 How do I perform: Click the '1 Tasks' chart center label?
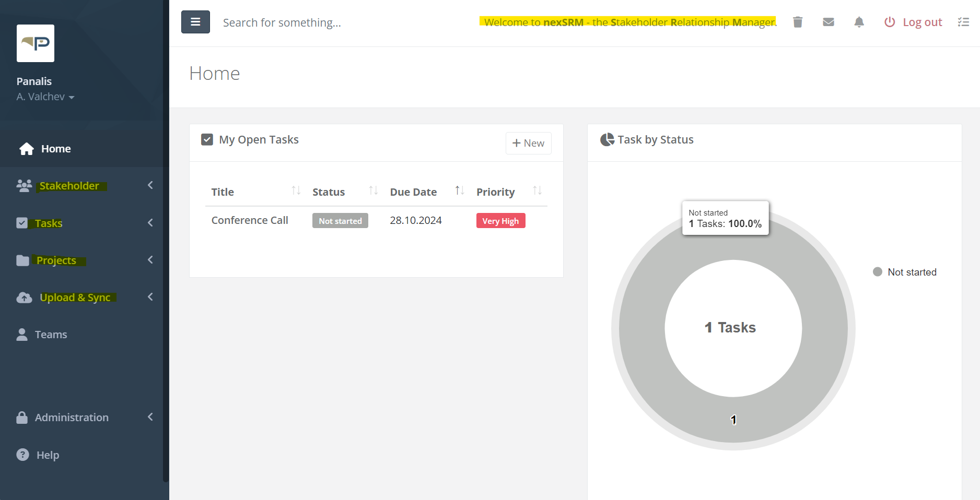point(730,327)
